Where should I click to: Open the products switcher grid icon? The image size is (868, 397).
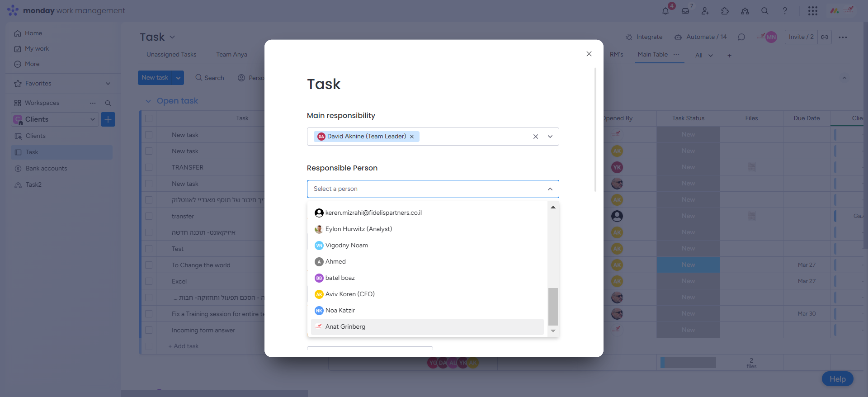pos(813,11)
